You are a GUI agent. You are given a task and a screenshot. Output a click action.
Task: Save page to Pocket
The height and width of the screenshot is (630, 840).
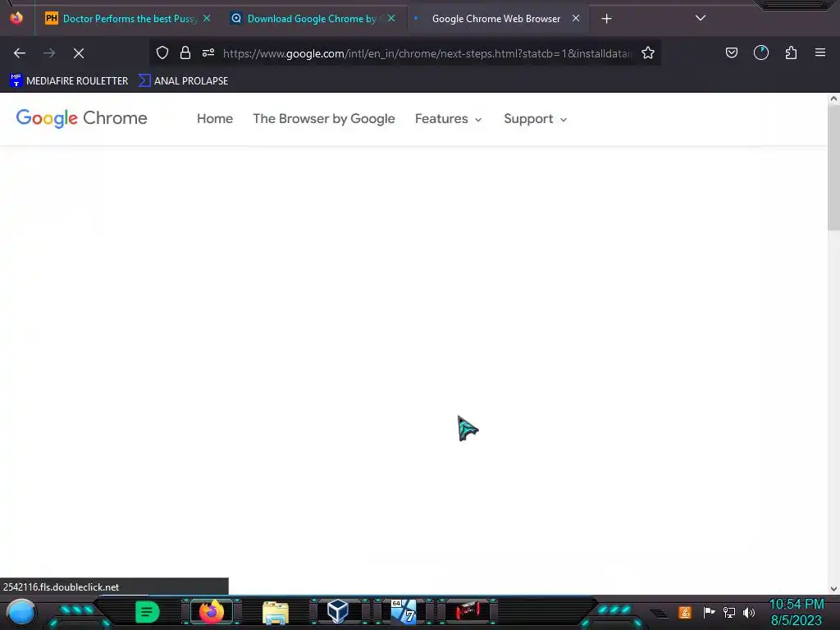[732, 52]
